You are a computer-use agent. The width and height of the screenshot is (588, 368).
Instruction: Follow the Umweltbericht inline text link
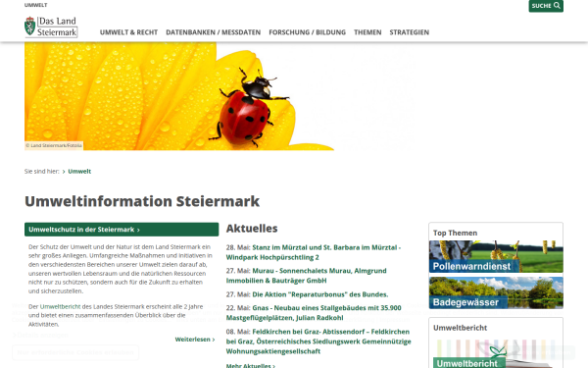pos(60,306)
